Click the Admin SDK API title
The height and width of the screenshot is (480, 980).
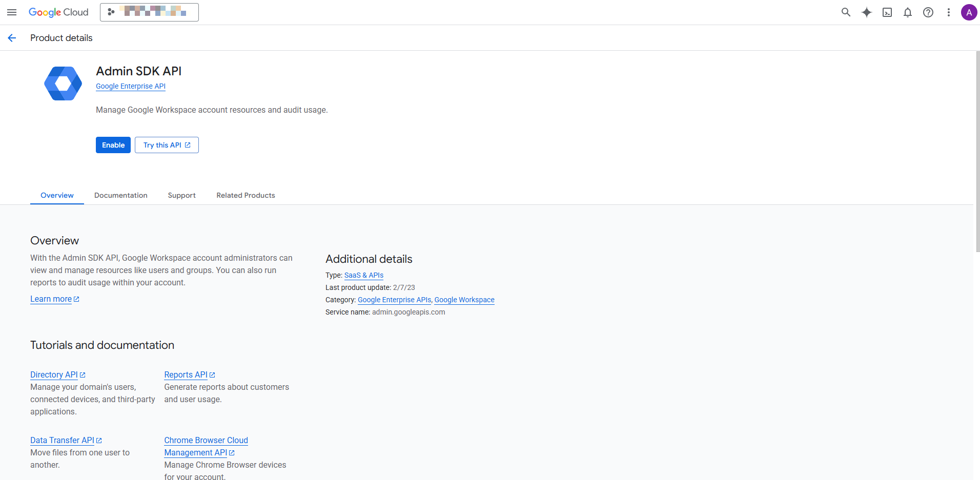[x=139, y=71]
